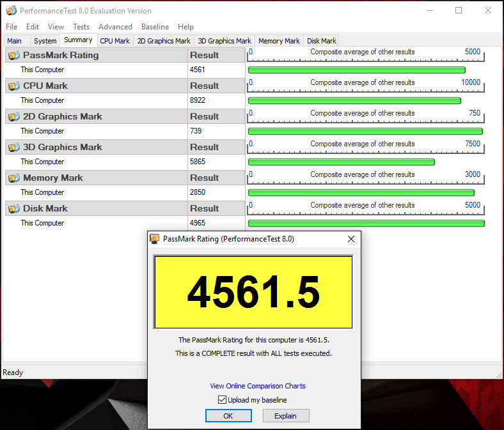Click the 2D Graphics Mark row icon
The height and width of the screenshot is (430, 504).
[x=14, y=116]
